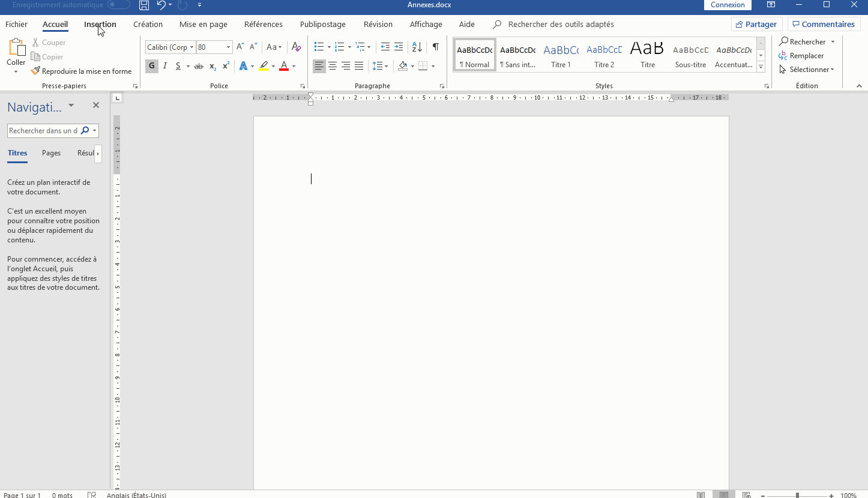This screenshot has width=868, height=498.
Task: Toggle left paragraph alignment
Action: point(319,66)
